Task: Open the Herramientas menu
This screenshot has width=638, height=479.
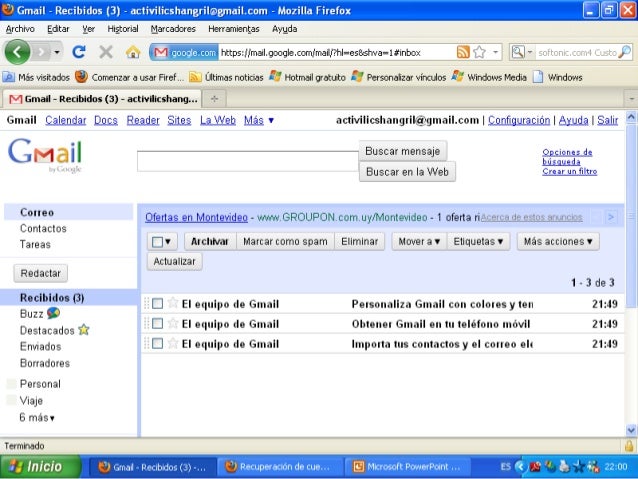Action: [x=234, y=29]
